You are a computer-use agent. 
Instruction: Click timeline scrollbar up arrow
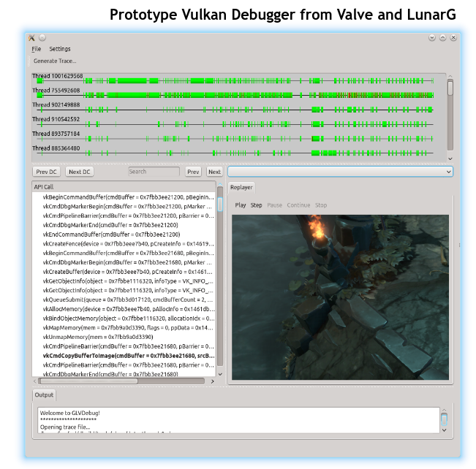pyautogui.click(x=450, y=76)
